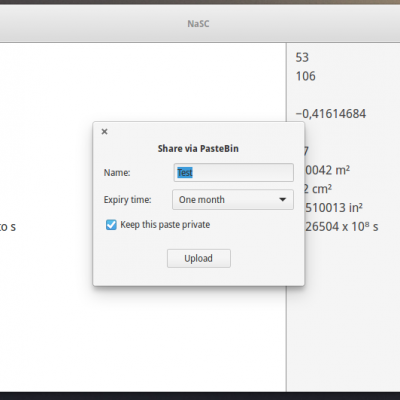Click the Name label in the dialog
Image resolution: width=400 pixels, height=400 pixels.
(117, 173)
